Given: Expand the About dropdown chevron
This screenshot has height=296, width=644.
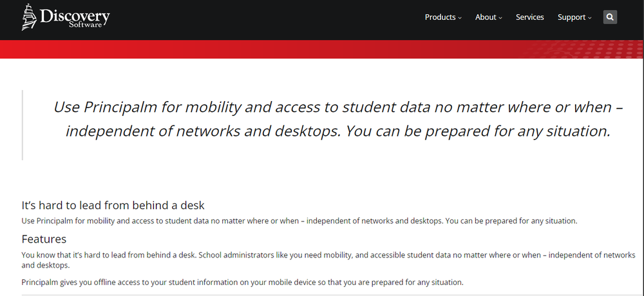Looking at the screenshot, I should point(500,18).
